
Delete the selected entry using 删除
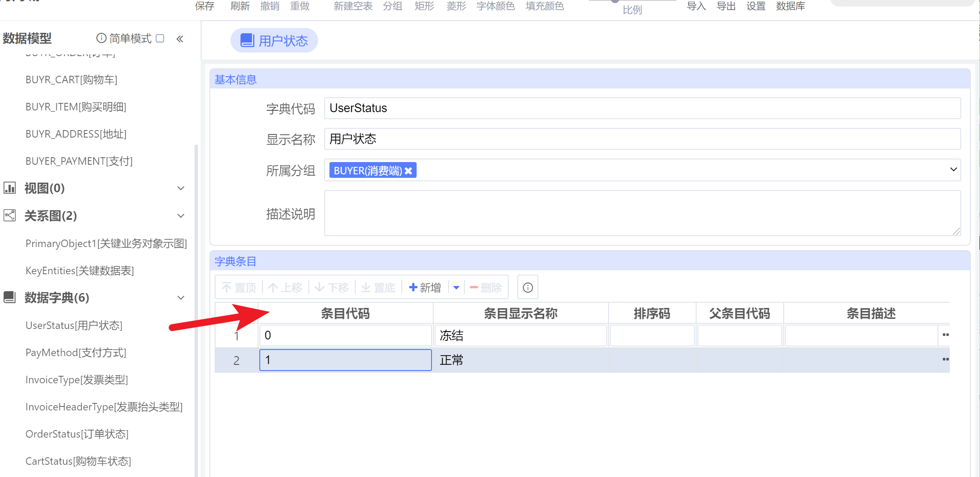click(485, 287)
